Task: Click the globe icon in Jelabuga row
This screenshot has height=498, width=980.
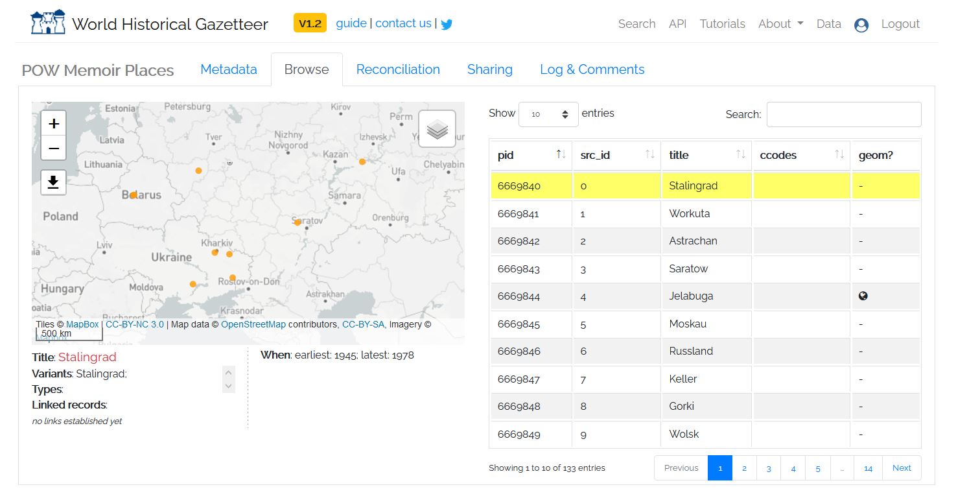Action: click(863, 296)
